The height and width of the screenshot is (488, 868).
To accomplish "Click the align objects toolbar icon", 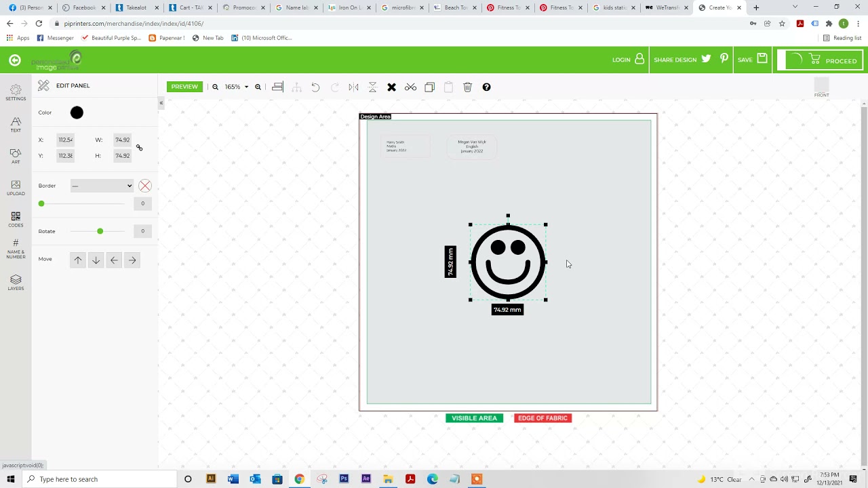I will 277,87.
